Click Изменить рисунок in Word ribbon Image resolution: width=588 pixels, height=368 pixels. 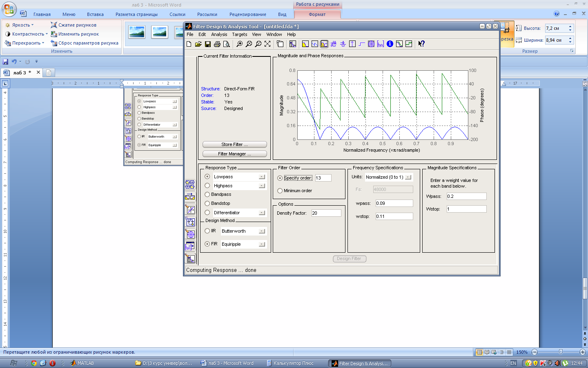tap(75, 34)
